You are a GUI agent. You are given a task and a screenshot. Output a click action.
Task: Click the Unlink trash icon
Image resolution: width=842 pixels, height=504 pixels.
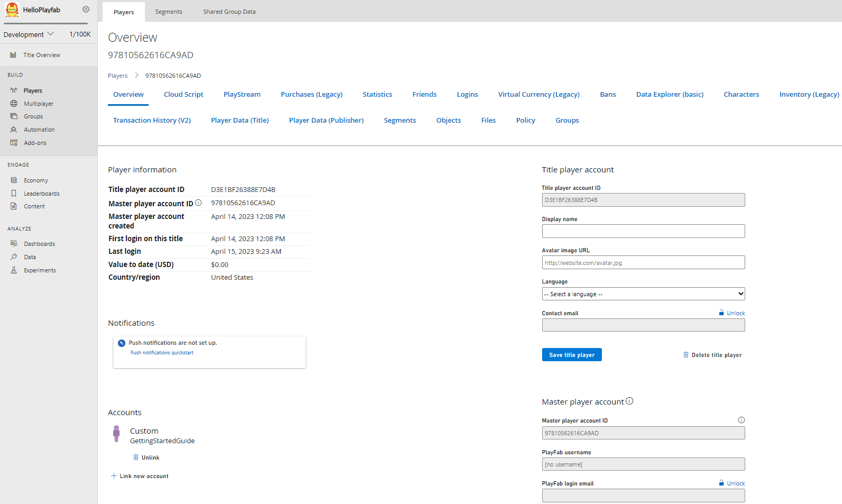click(136, 457)
